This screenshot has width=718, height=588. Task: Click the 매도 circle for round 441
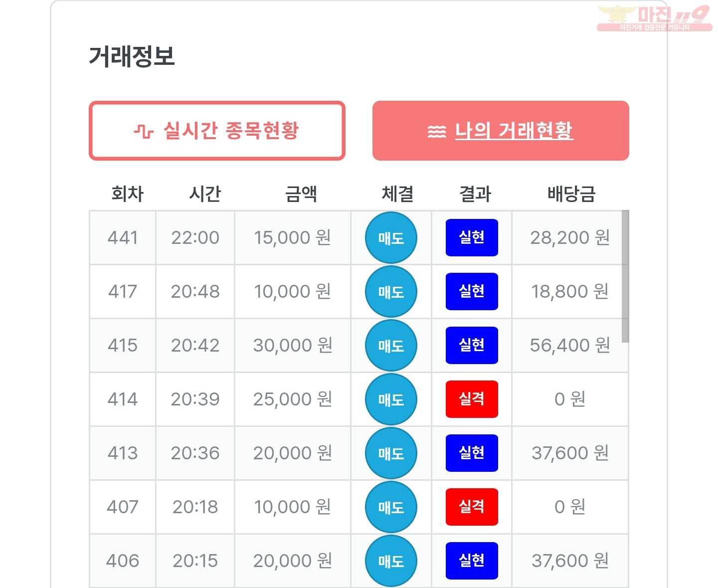(391, 238)
